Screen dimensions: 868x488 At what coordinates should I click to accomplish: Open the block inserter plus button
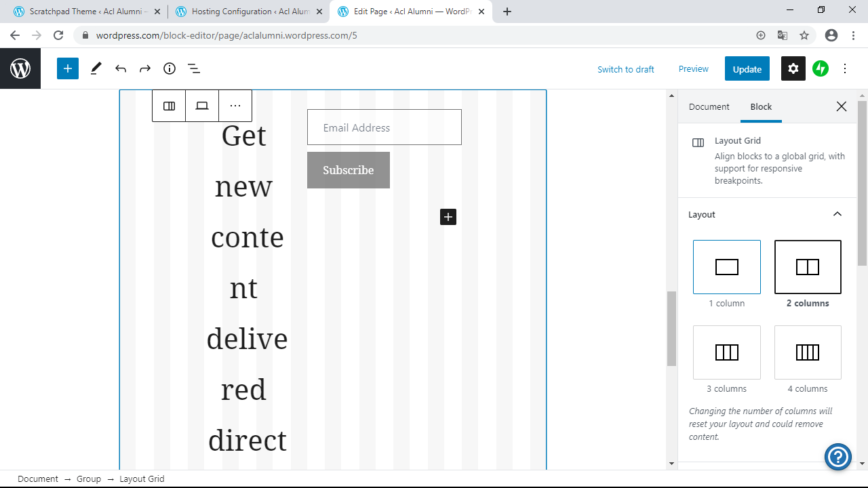[x=68, y=68]
